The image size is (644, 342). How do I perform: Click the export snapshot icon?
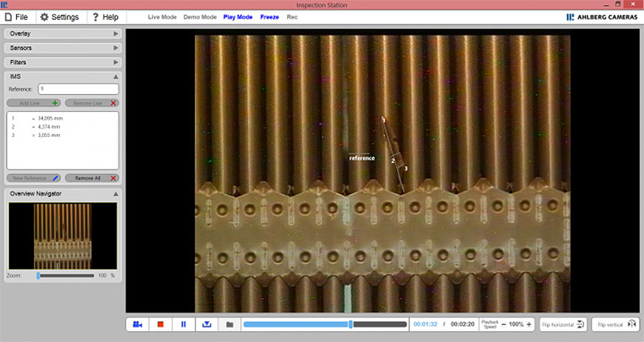tap(207, 324)
